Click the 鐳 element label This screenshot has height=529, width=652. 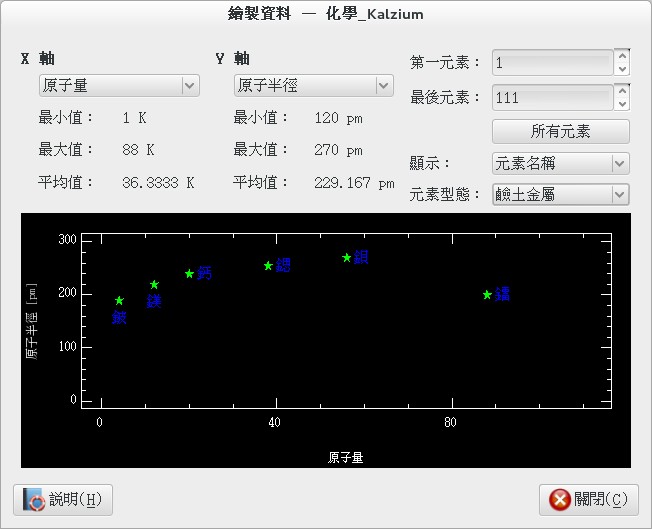(502, 294)
